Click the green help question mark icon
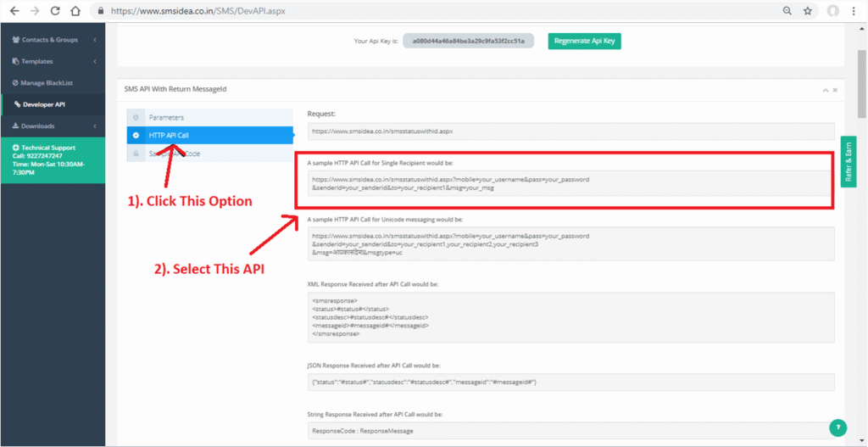The width and height of the screenshot is (868, 447). coord(837,427)
